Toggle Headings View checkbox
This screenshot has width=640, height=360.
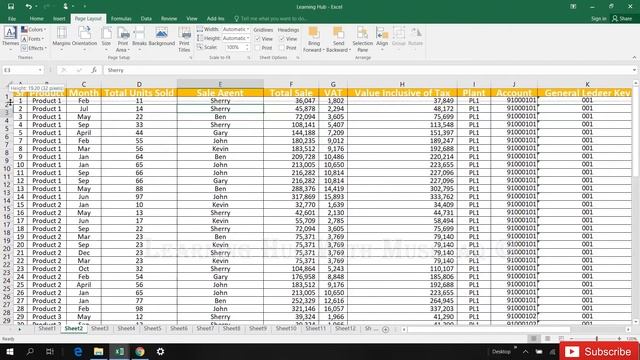282,39
